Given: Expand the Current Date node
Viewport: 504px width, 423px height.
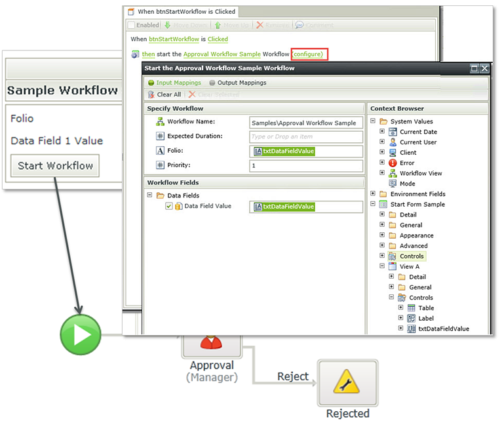Looking at the screenshot, I should [382, 131].
